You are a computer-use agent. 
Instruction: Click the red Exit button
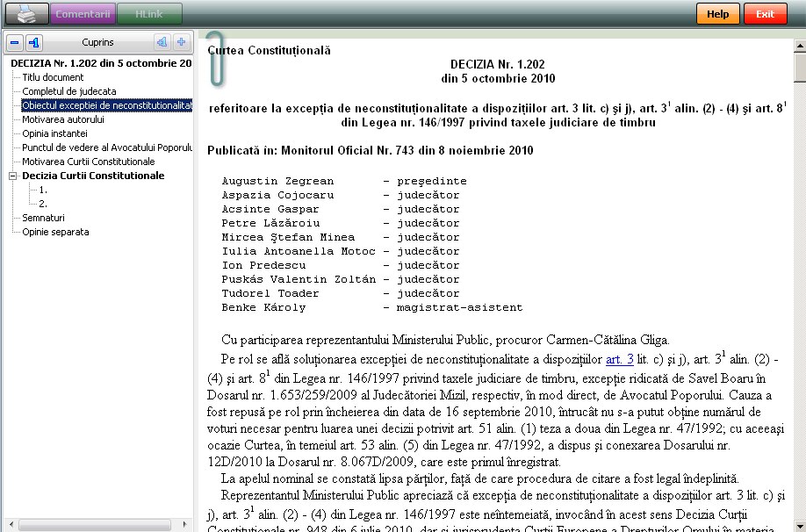[765, 14]
